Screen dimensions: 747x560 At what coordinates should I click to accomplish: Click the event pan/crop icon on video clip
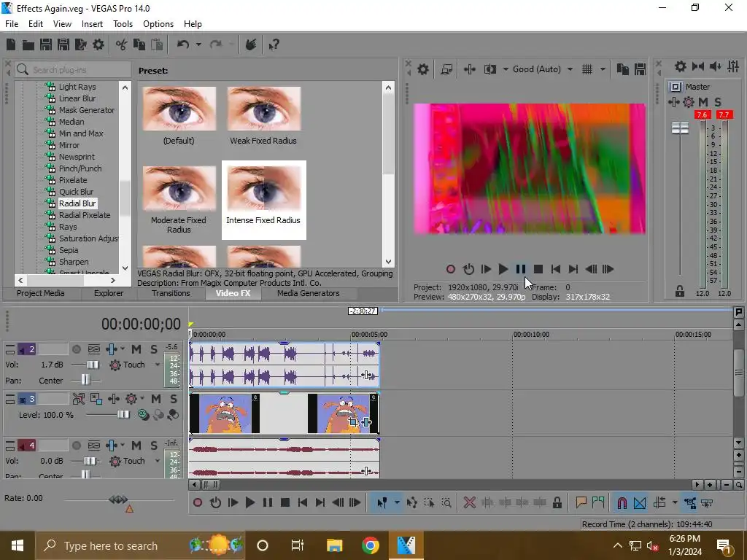coord(353,422)
